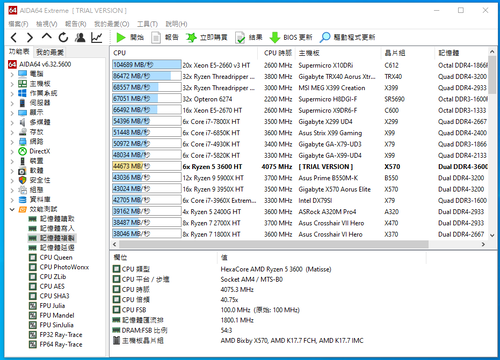500x360 pixels.
Task: Open the 說明(H) menu
Action: point(176,24)
